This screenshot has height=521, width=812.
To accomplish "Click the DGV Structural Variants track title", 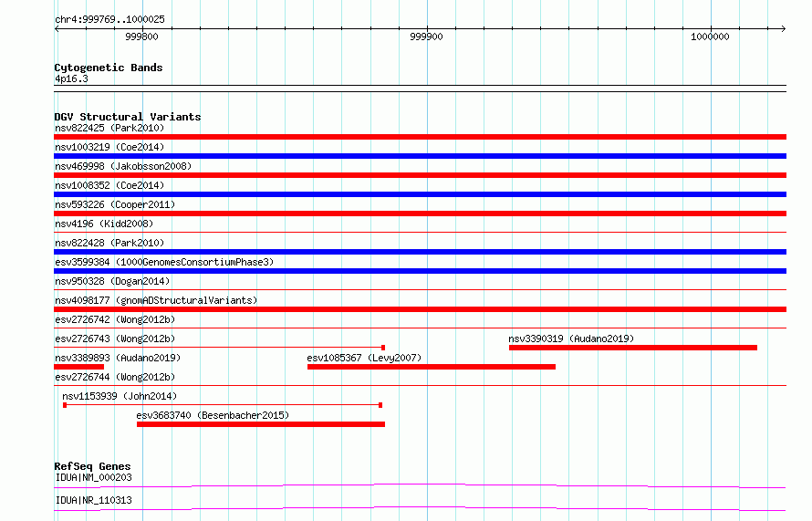I will tap(128, 117).
